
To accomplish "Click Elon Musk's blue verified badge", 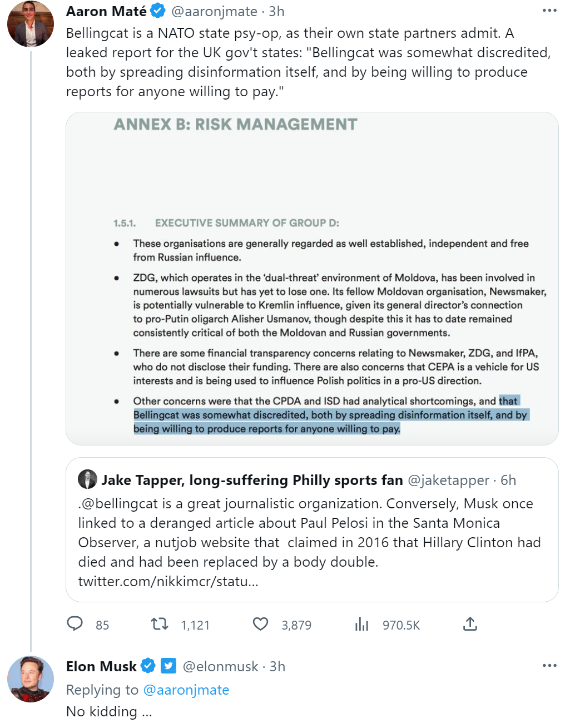I will [148, 666].
